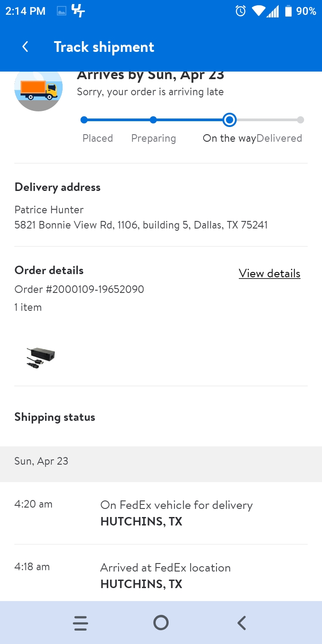
Task: Tap the Dallas delivery address line
Action: [141, 225]
